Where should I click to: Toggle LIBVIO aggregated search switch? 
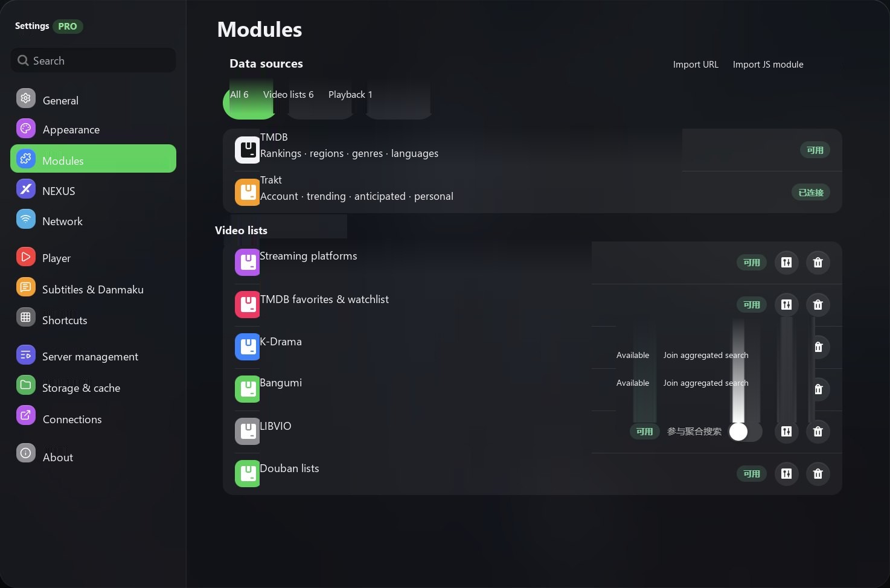746,432
